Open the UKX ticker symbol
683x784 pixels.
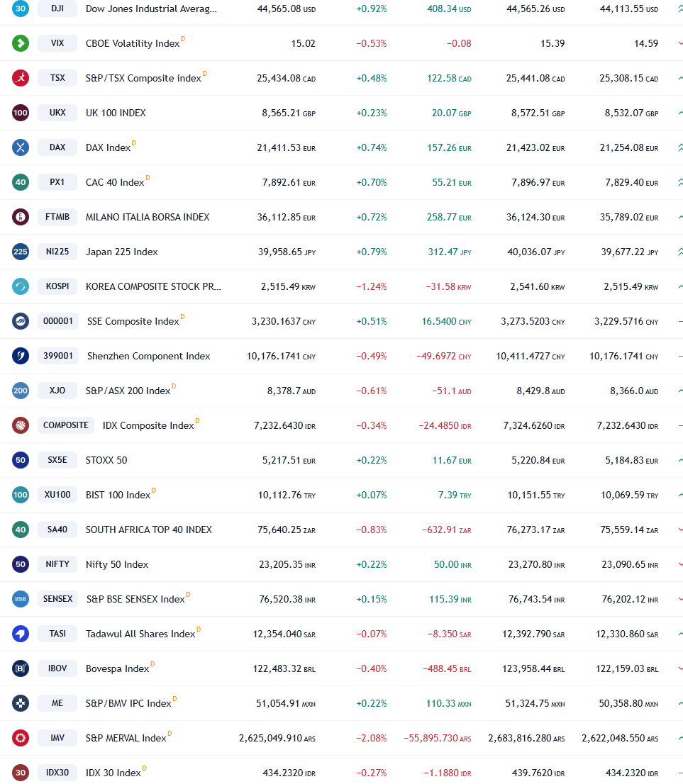click(x=57, y=113)
